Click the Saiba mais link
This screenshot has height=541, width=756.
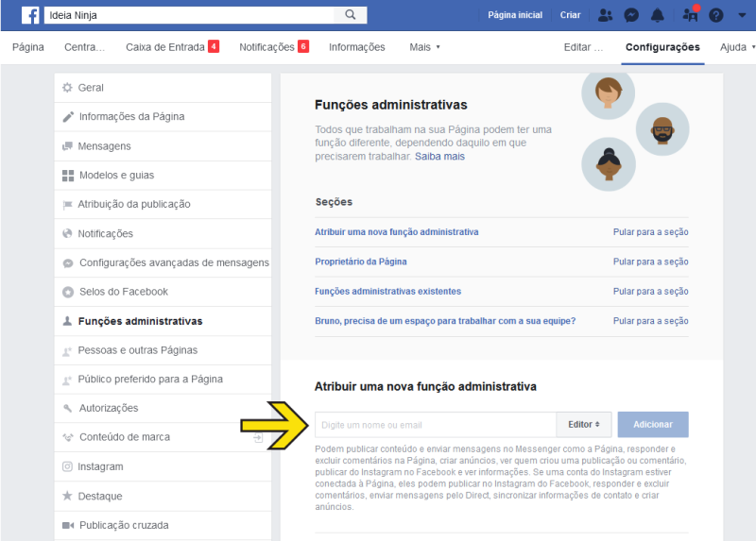pos(439,157)
